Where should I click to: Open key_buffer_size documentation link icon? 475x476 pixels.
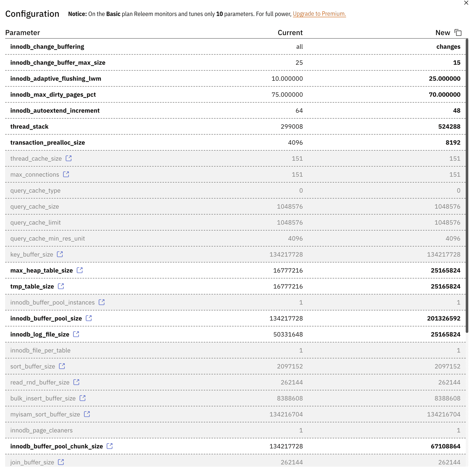coord(60,254)
